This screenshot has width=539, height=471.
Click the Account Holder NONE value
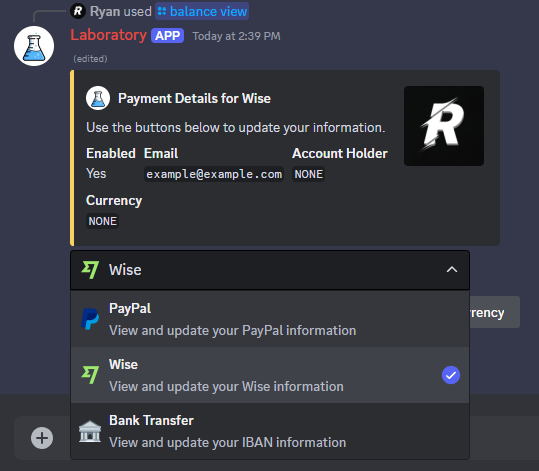308,174
